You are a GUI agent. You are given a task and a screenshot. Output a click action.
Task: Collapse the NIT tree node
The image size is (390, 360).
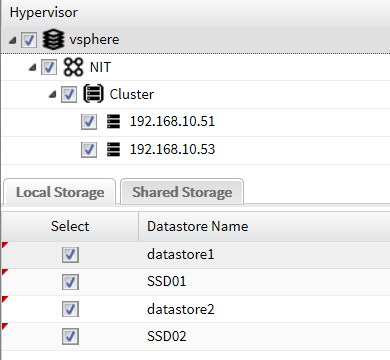tap(32, 68)
